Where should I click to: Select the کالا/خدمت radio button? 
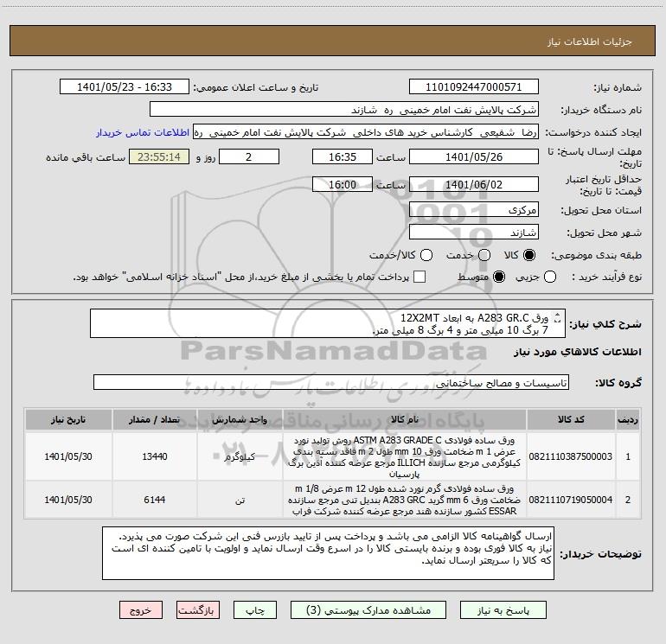426,255
